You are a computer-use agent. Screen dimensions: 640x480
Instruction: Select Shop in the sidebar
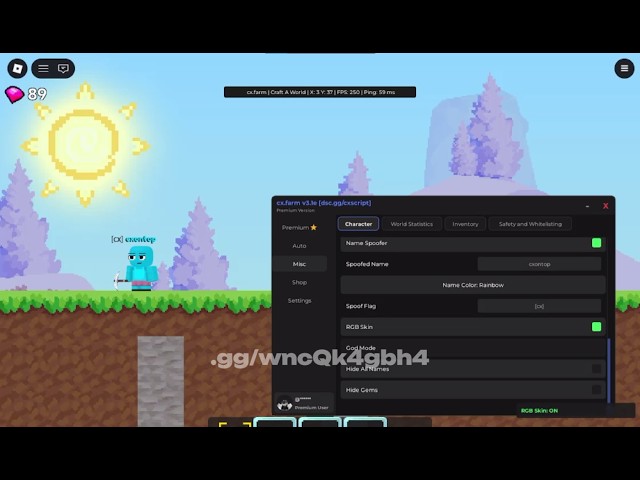pos(299,282)
